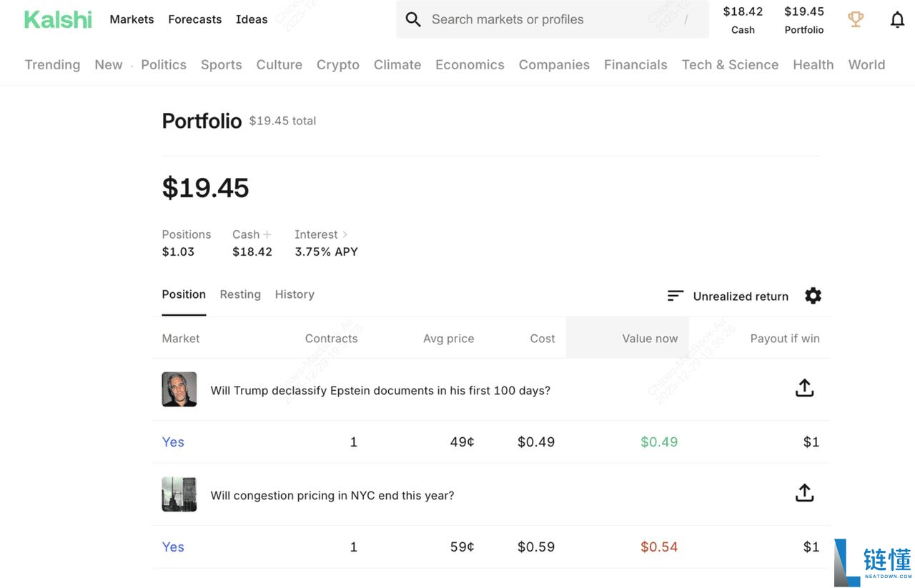Browse the Crypto category
Viewport: 915px width, 588px height.
pyautogui.click(x=338, y=64)
